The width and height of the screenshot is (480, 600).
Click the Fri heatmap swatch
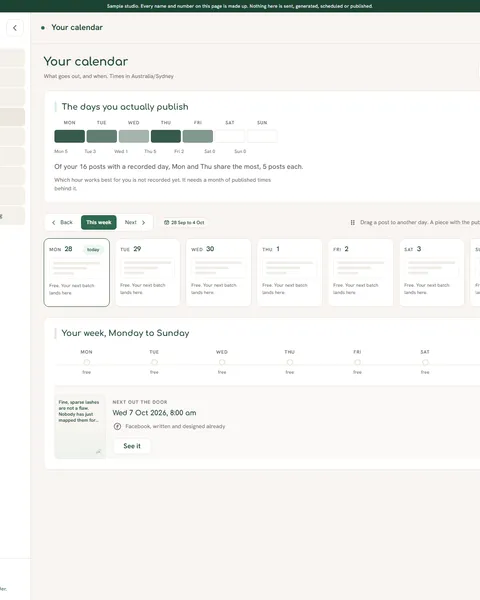pyautogui.click(x=198, y=136)
